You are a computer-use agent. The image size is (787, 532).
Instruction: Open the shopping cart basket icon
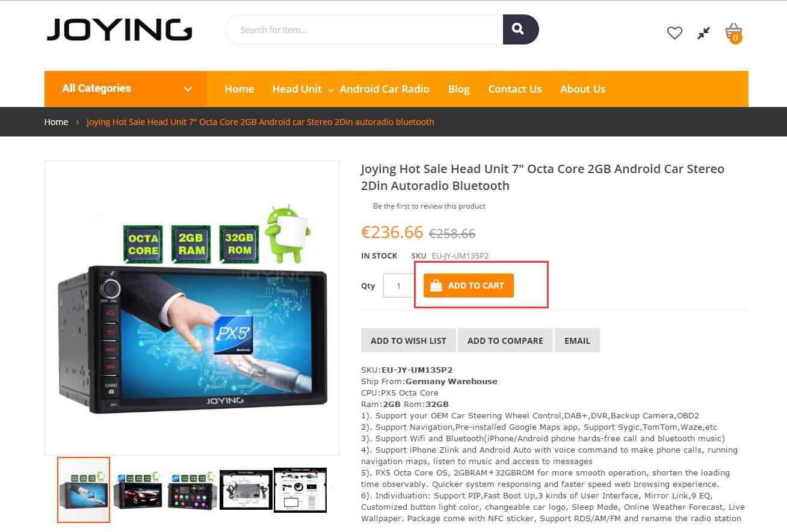coord(733,32)
